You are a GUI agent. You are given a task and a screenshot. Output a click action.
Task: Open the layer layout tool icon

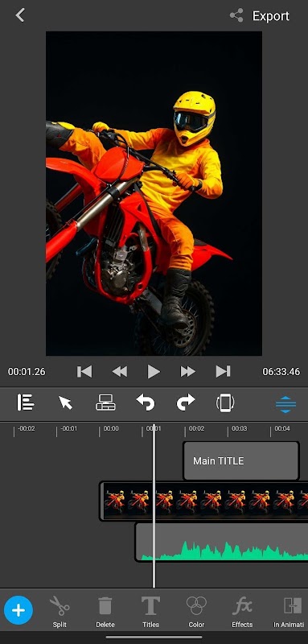[105, 402]
